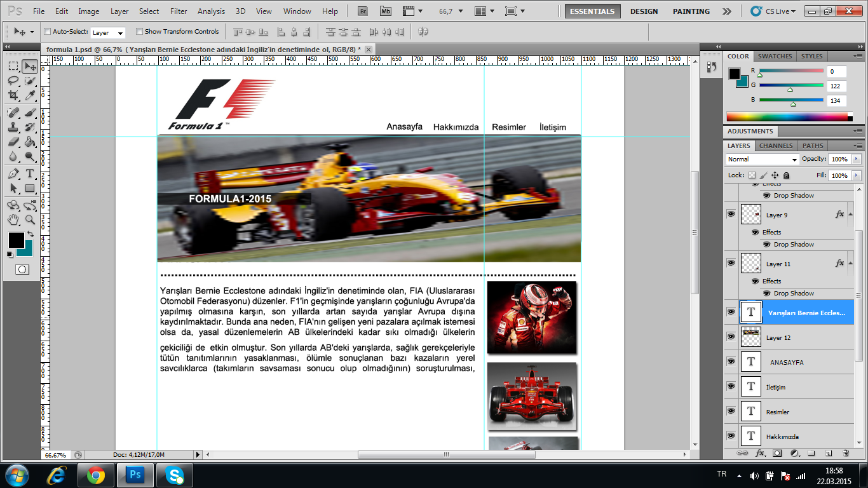Open the Analysis menu
Image resolution: width=868 pixels, height=488 pixels.
coord(211,11)
